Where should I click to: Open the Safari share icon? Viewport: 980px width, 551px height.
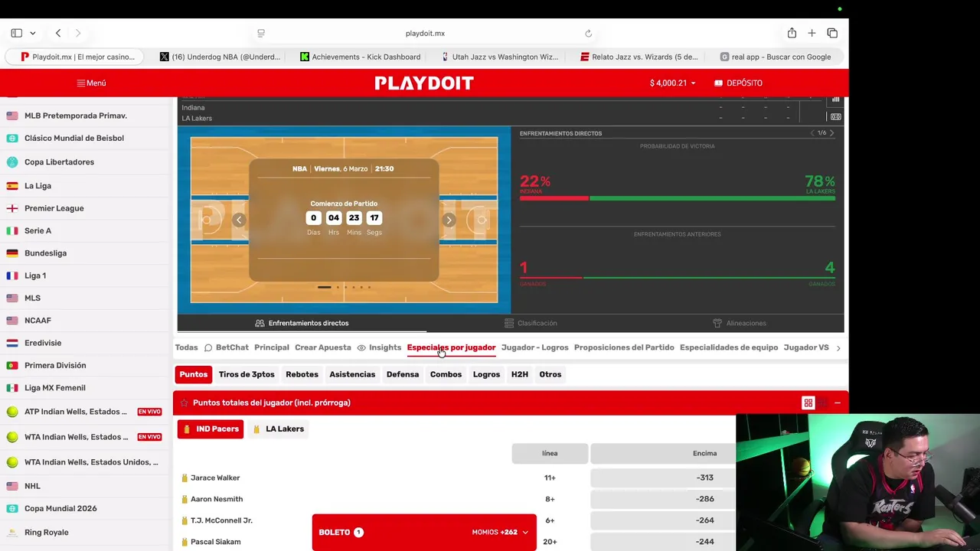point(792,33)
